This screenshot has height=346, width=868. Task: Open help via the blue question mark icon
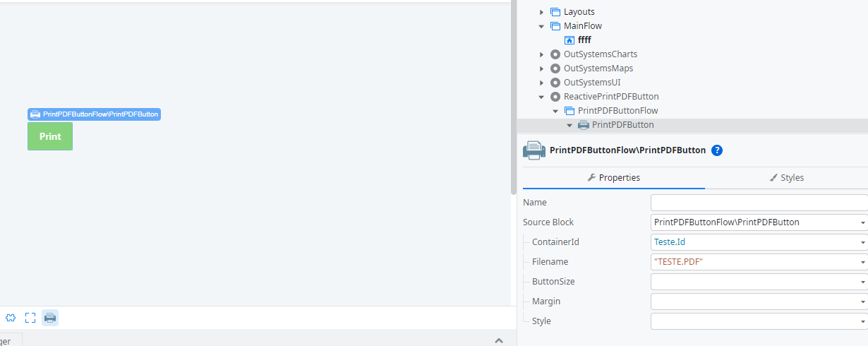[717, 150]
